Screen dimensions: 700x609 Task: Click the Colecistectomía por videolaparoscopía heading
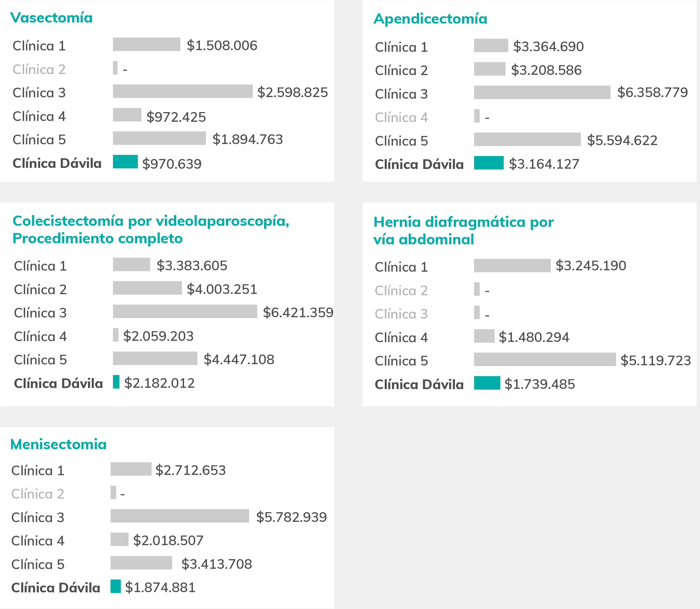[151, 230]
